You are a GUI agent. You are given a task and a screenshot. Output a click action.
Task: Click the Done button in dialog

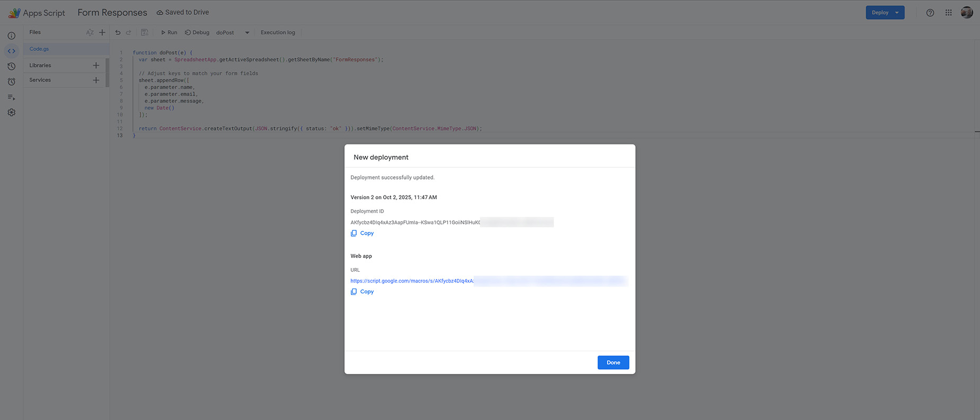613,362
